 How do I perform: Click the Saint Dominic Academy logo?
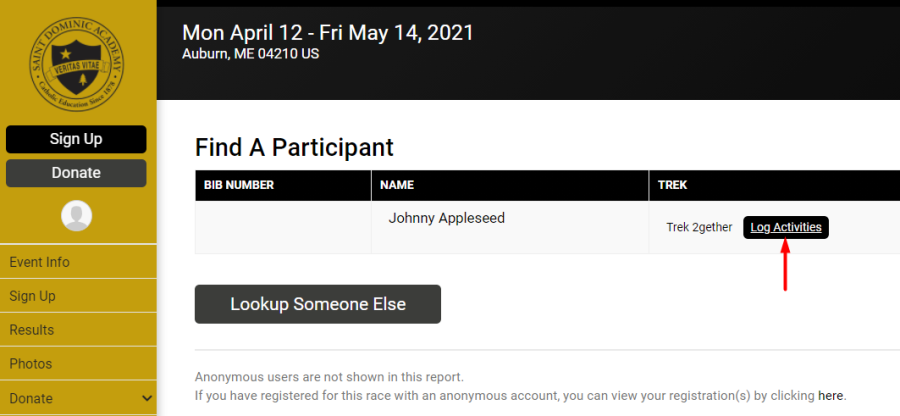click(76, 64)
